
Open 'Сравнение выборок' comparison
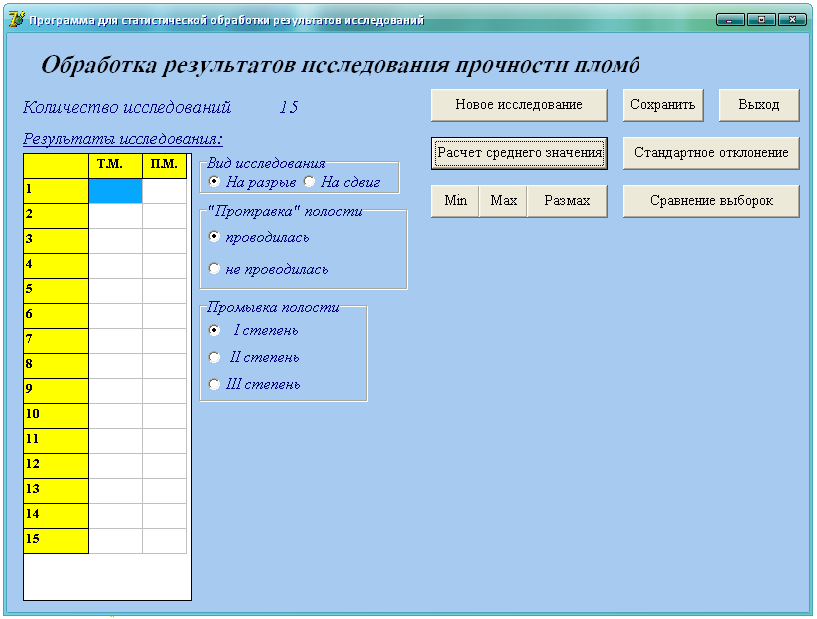[x=711, y=201]
